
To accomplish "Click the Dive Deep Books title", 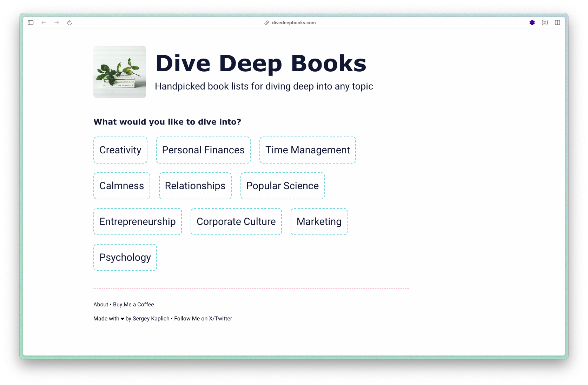I will coord(261,64).
